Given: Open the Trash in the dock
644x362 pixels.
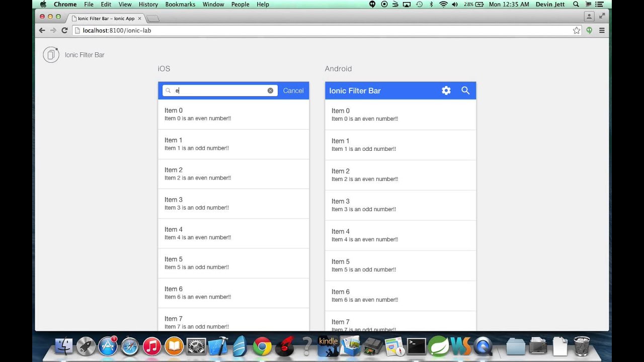Looking at the screenshot, I should pos(582,346).
